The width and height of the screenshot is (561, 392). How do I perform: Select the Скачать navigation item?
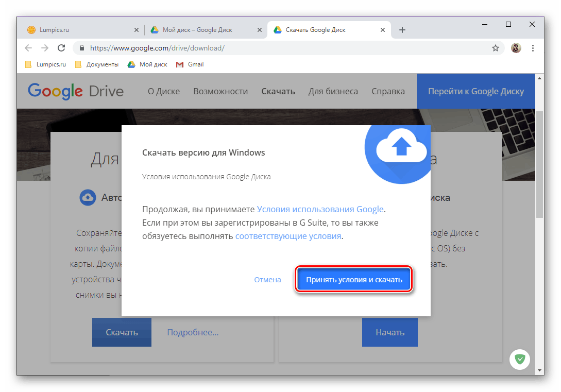coord(278,91)
